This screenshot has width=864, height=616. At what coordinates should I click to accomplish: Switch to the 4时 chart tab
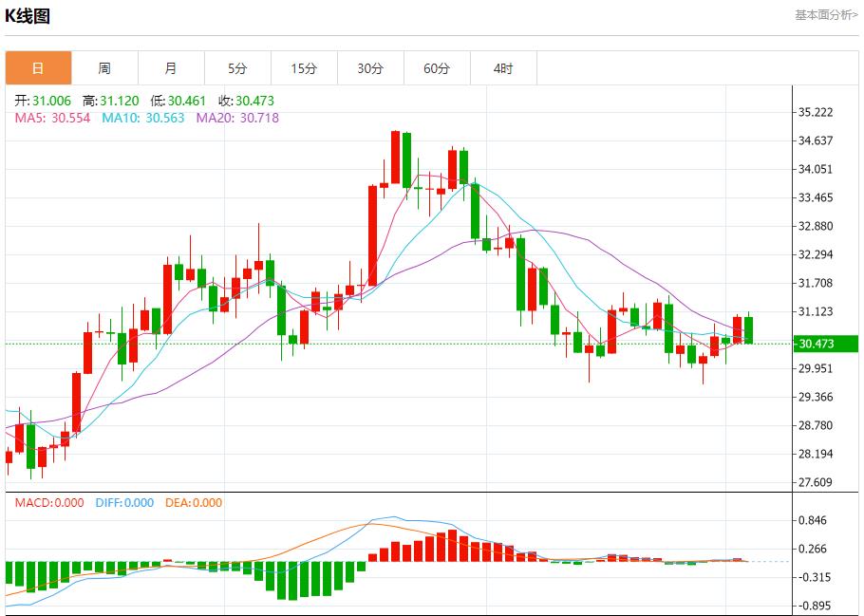(503, 68)
